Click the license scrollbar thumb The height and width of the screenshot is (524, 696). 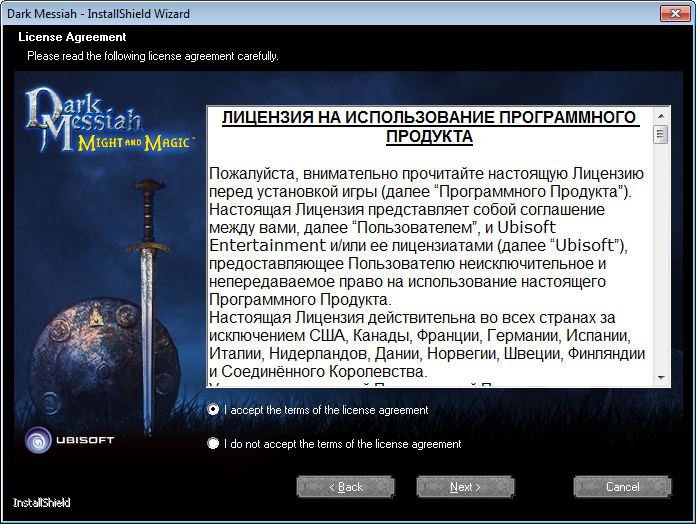tap(660, 135)
